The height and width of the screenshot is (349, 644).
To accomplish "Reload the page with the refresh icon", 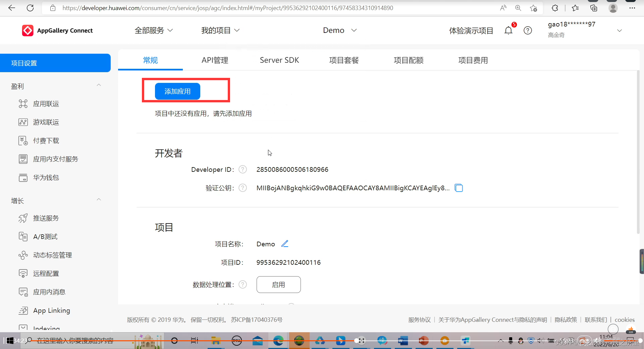I will click(30, 8).
